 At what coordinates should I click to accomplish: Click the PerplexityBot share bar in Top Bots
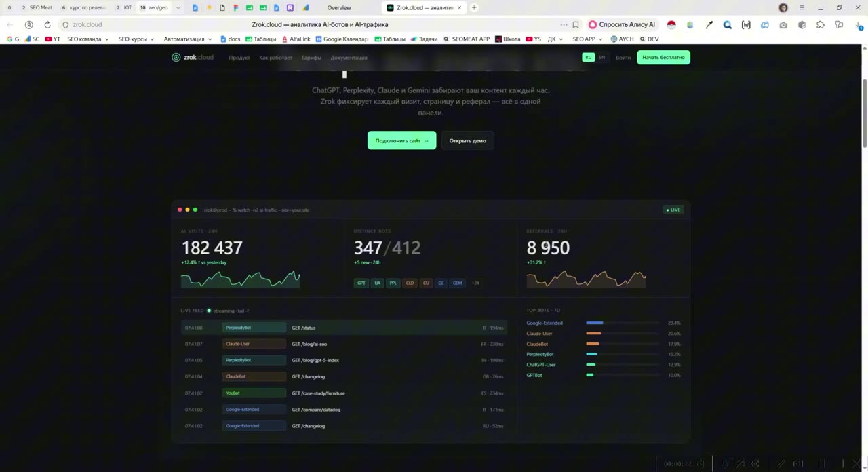(623, 354)
